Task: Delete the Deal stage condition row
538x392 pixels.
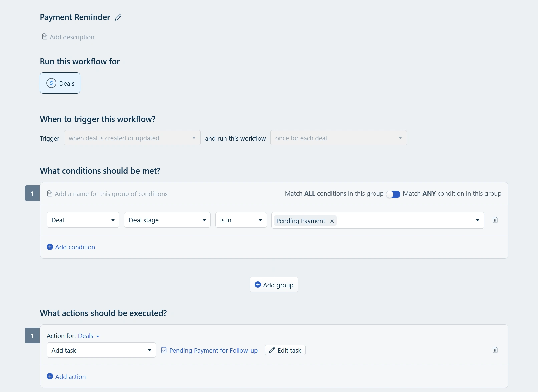Action: 495,220
